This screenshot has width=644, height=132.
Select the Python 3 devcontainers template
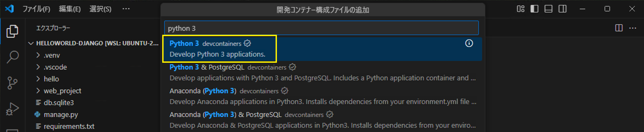click(323, 49)
